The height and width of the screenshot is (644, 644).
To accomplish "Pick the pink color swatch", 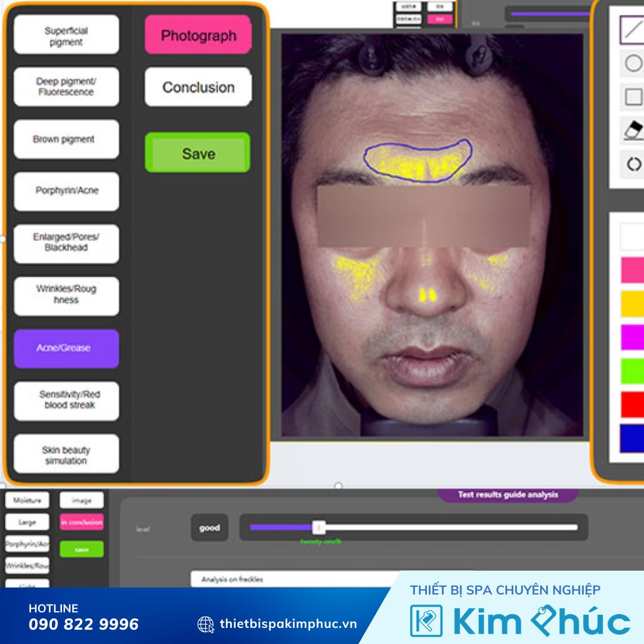I will (632, 270).
